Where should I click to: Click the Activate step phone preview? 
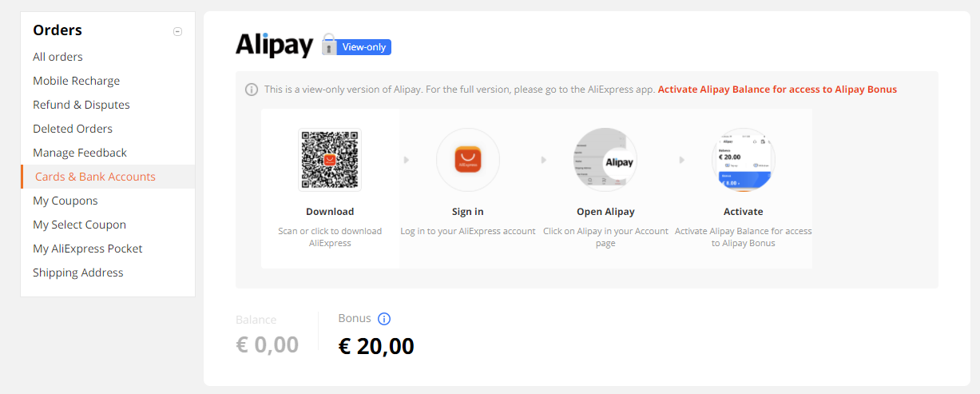click(744, 160)
